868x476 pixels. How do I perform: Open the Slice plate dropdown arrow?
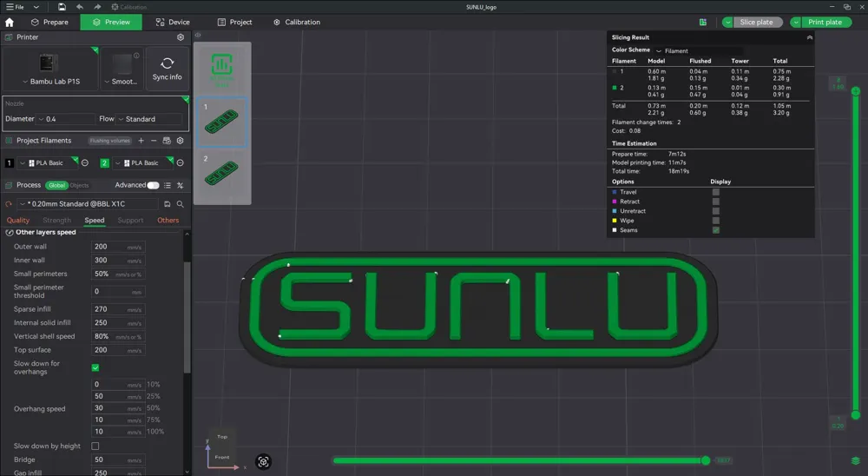pos(728,23)
